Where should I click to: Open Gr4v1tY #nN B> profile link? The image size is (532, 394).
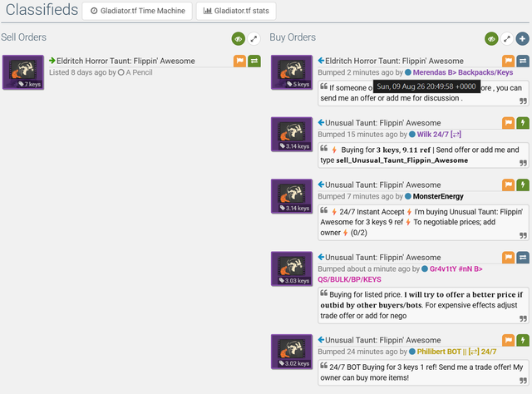[x=456, y=268]
